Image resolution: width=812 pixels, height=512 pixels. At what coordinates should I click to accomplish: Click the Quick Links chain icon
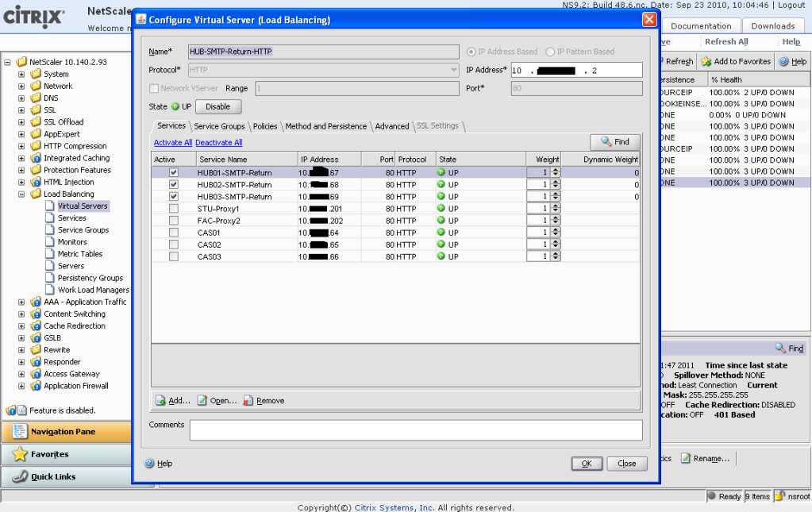point(20,476)
